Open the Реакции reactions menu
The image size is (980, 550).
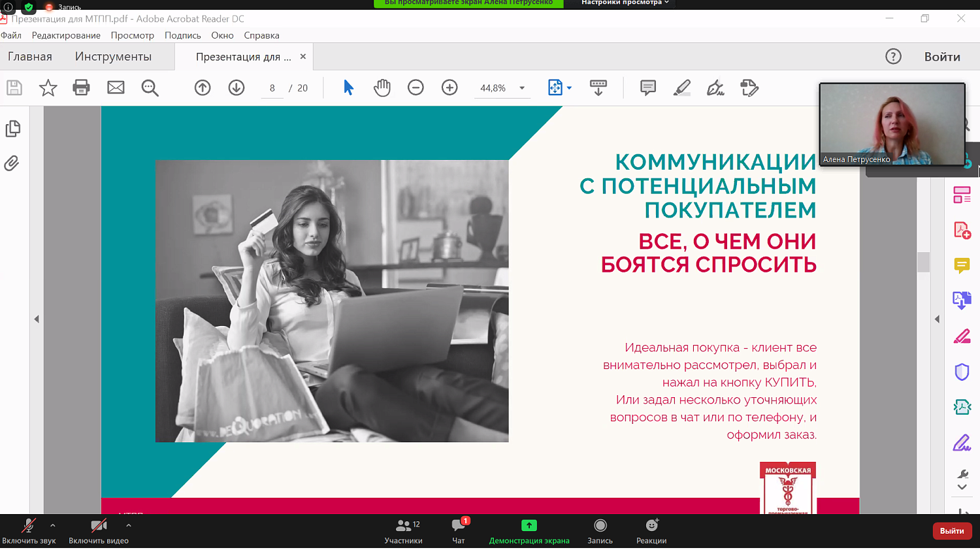(x=651, y=531)
